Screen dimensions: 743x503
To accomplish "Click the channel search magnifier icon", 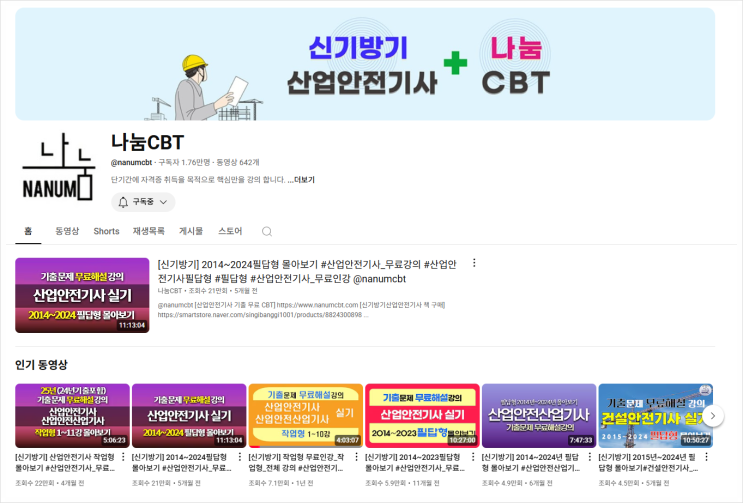I will pos(267,231).
